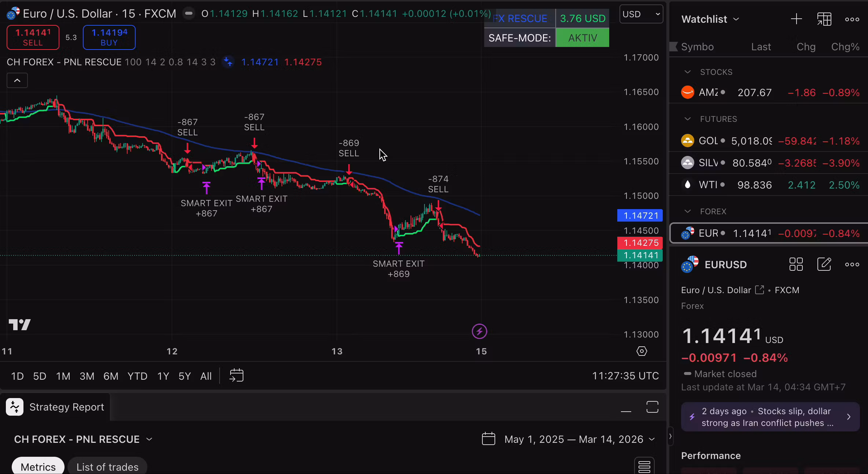Collapse the indicator values panel arrow
The image size is (868, 474).
click(x=17, y=80)
